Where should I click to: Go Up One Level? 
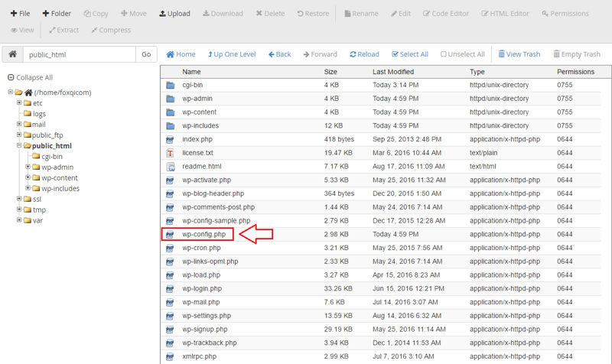(x=232, y=54)
